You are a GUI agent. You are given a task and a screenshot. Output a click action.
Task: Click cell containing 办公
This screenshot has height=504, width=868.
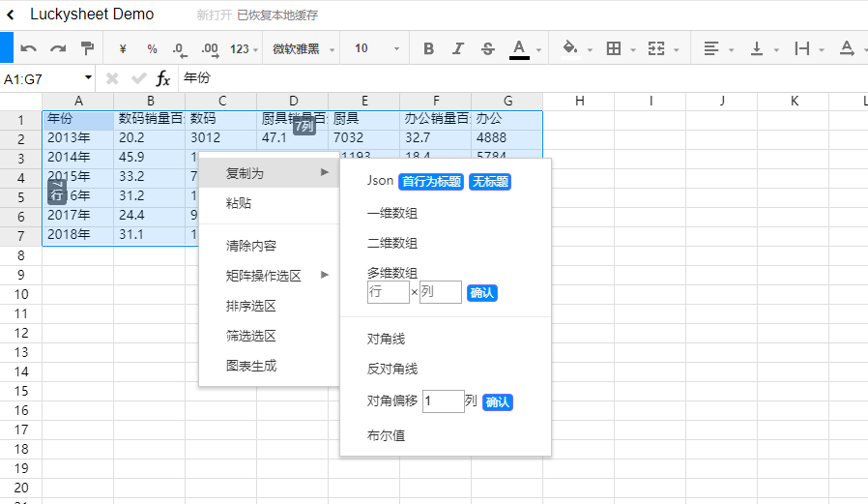506,119
